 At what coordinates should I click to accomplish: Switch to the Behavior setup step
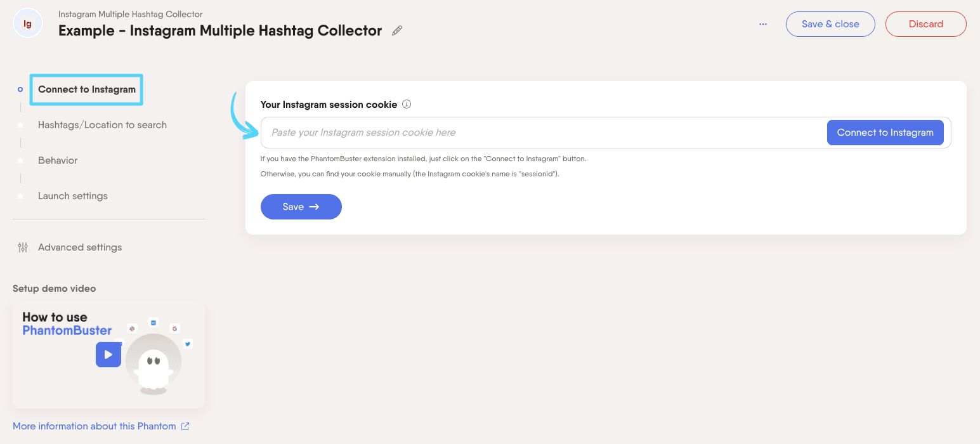coord(58,160)
